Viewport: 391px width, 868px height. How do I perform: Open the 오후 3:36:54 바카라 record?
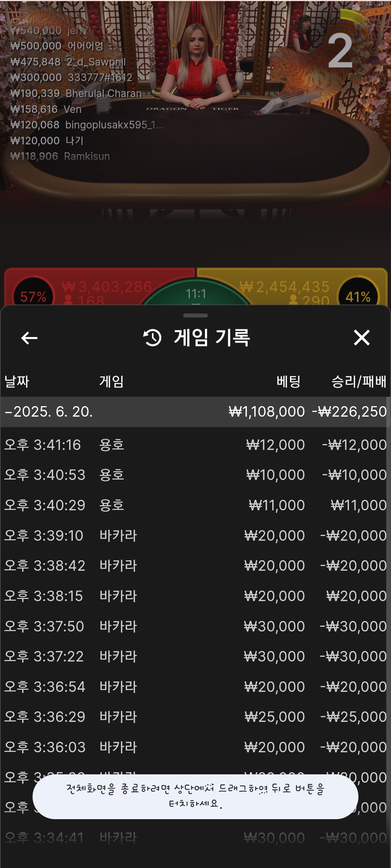point(195,687)
